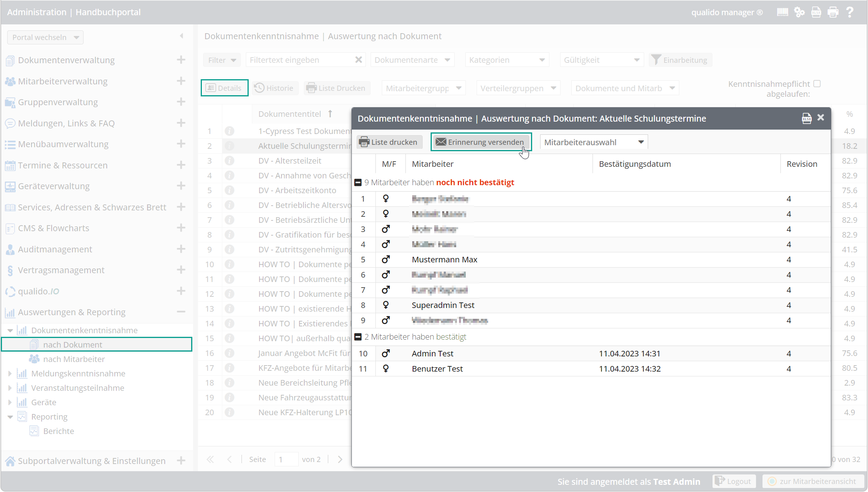The image size is (868, 492).
Task: Click info icon of row DV - Arbeitszeitkonto
Action: [x=229, y=190]
